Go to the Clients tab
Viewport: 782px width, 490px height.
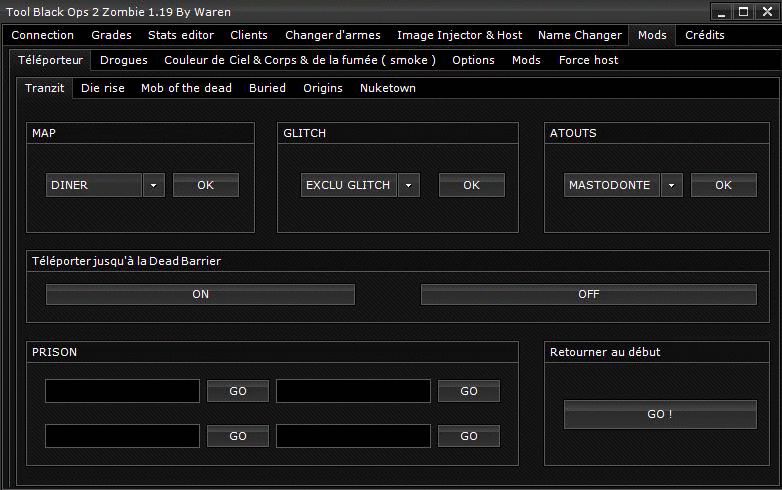249,35
